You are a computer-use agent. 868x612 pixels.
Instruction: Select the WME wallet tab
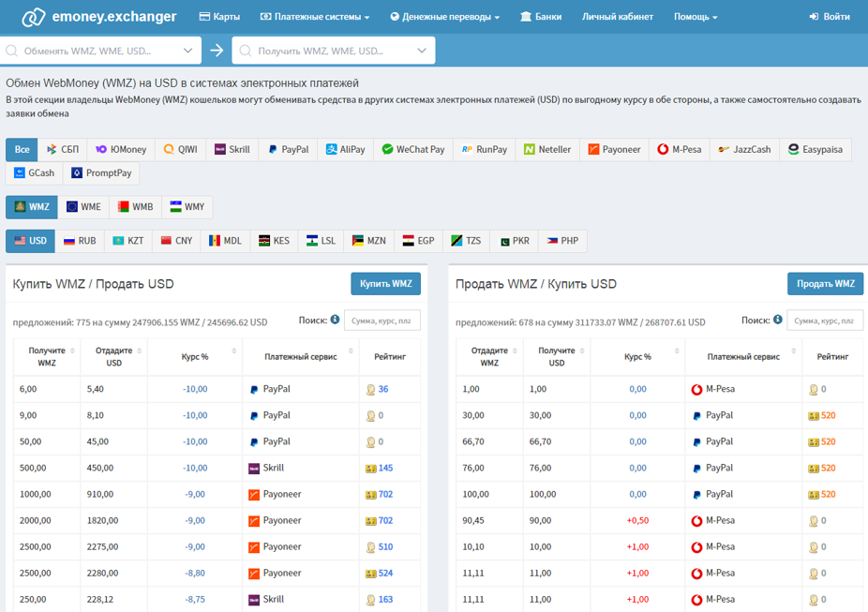[83, 207]
